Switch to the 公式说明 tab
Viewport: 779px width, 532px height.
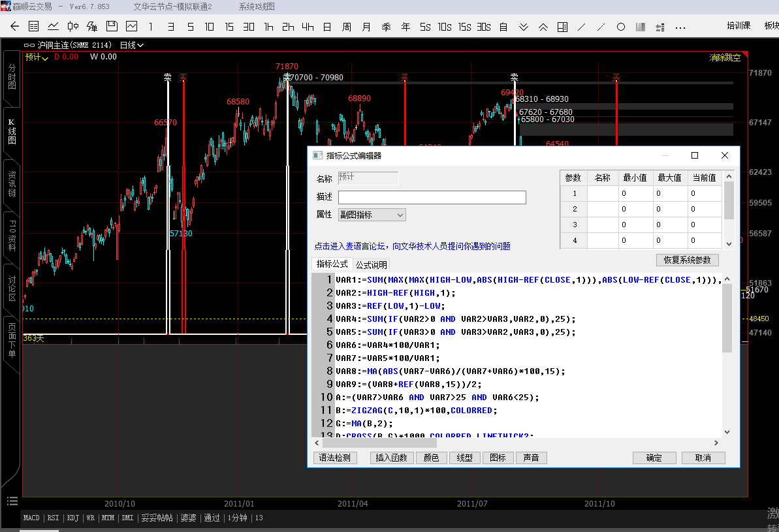point(371,264)
